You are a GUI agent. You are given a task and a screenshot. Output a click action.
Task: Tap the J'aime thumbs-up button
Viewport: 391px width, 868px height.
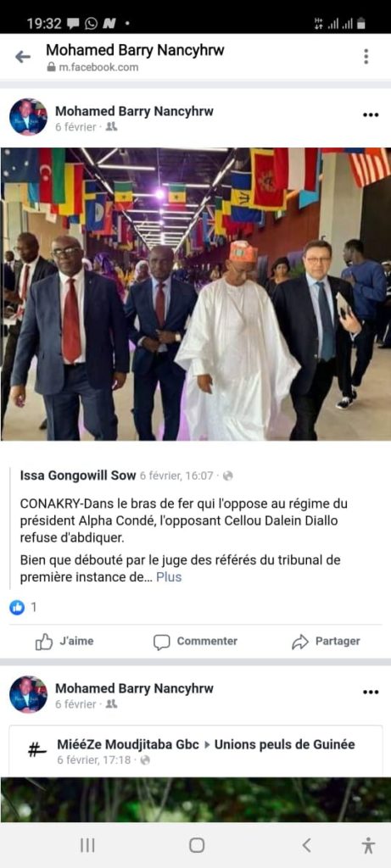(64, 642)
